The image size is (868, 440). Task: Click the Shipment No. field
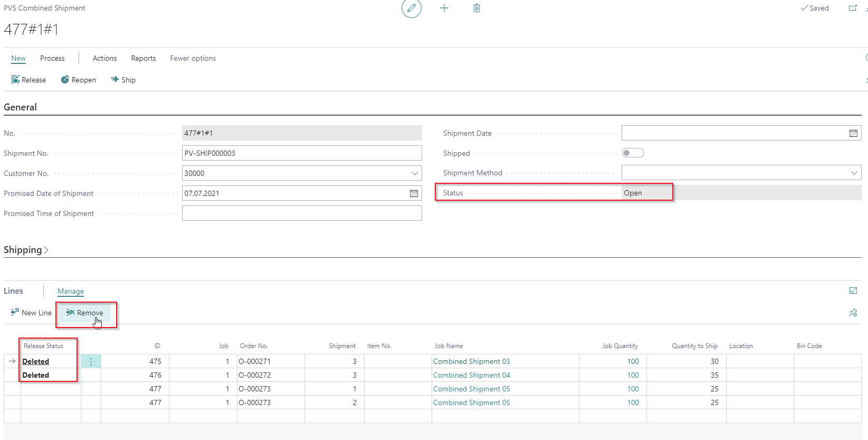click(302, 153)
